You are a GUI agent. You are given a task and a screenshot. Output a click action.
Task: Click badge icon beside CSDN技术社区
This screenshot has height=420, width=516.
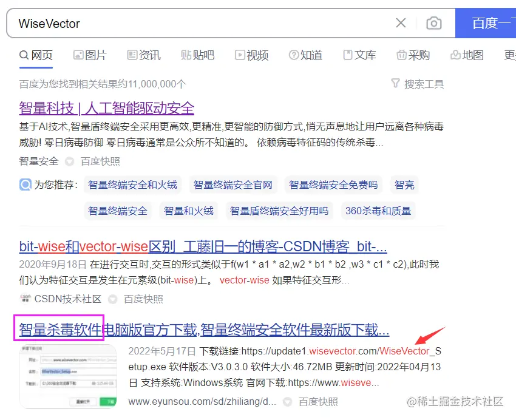[x=113, y=299]
